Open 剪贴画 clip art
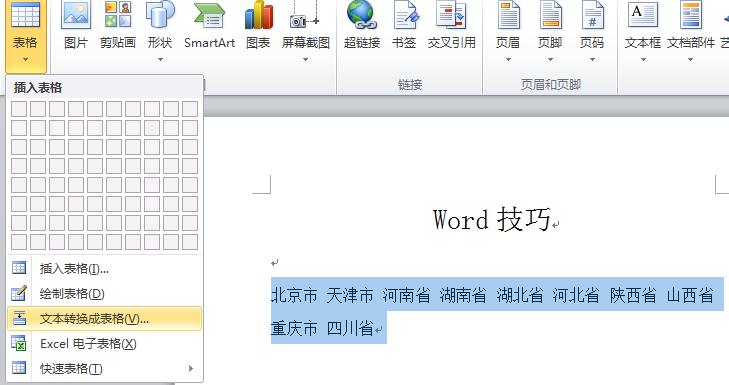Viewport: 729px width, 385px height. (118, 15)
